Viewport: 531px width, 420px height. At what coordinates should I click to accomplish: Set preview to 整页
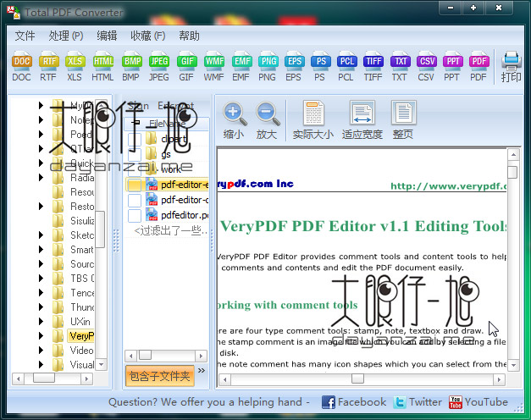click(x=403, y=120)
